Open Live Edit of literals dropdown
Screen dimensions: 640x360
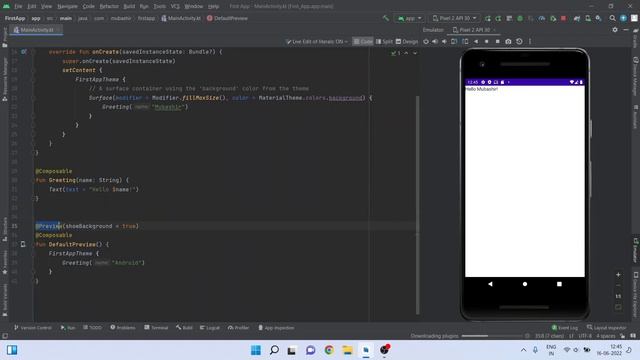pos(317,42)
